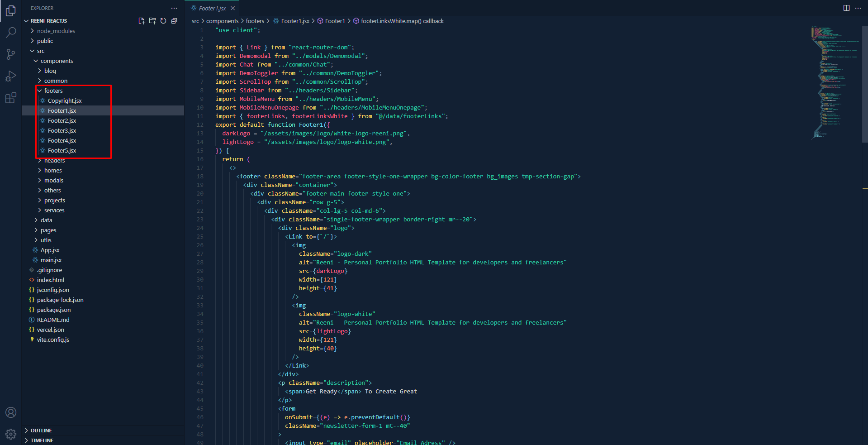Click the Split Editor Right icon
This screenshot has height=445, width=868.
[846, 8]
